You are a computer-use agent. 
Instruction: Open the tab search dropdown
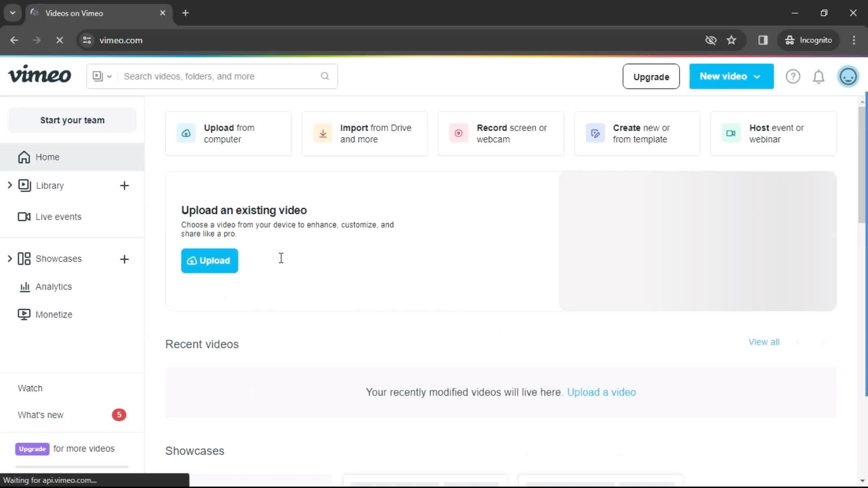(x=13, y=13)
